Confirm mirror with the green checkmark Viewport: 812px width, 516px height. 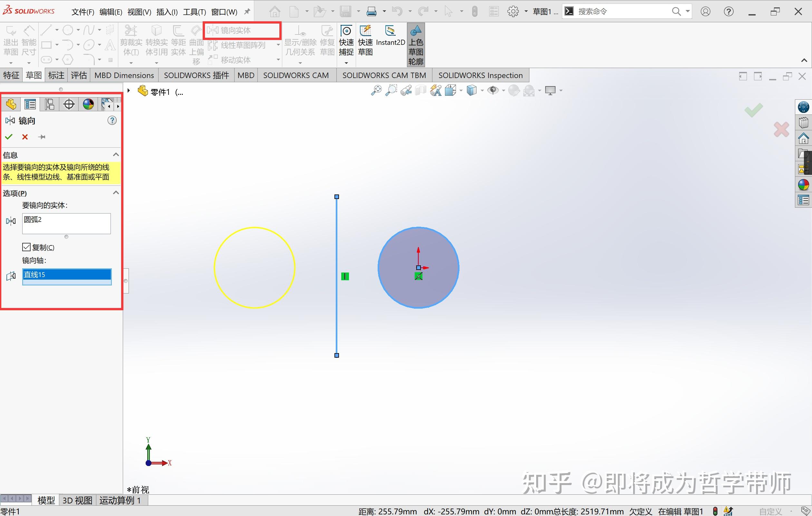[x=9, y=137]
